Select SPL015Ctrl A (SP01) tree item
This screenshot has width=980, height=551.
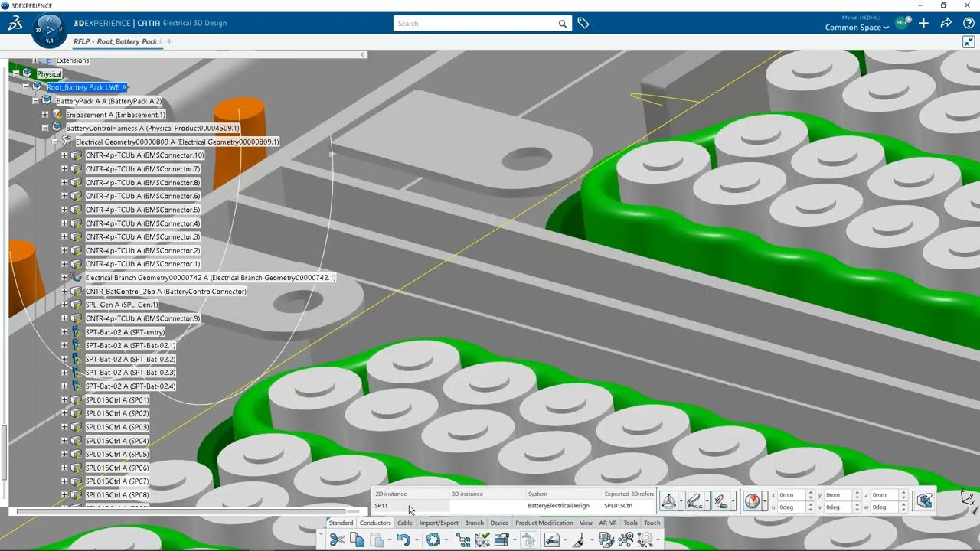pos(117,400)
